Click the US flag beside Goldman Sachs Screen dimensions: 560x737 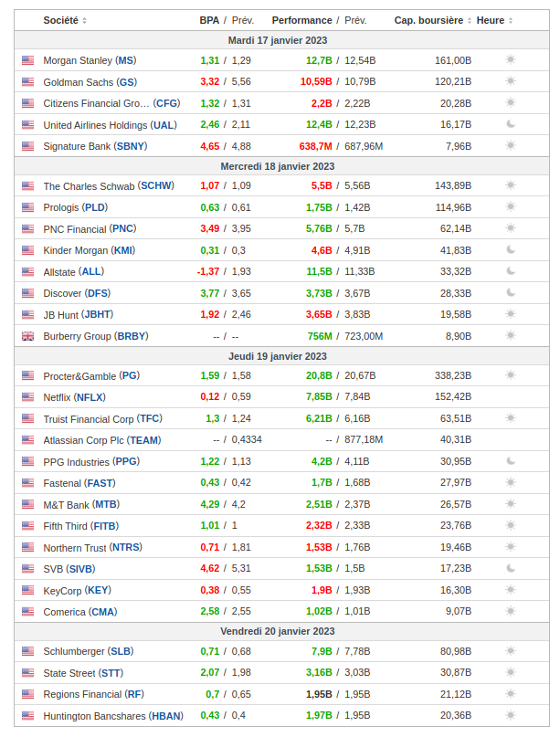27,82
